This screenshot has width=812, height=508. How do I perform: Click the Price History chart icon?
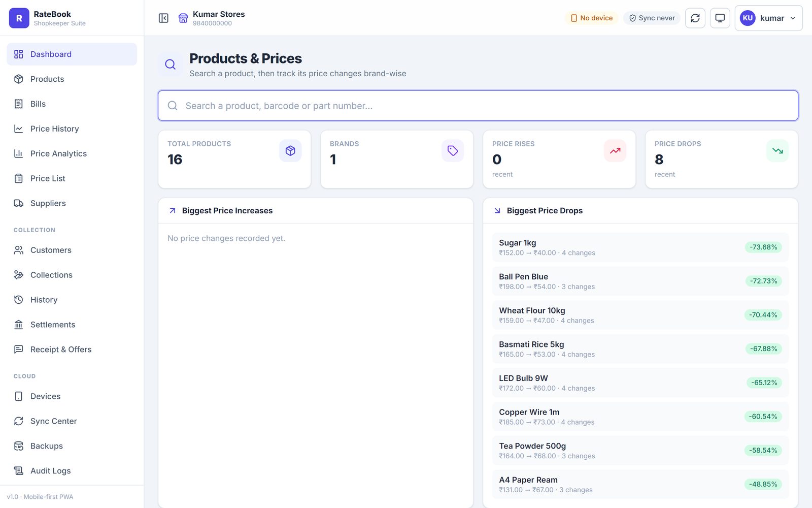pyautogui.click(x=19, y=129)
